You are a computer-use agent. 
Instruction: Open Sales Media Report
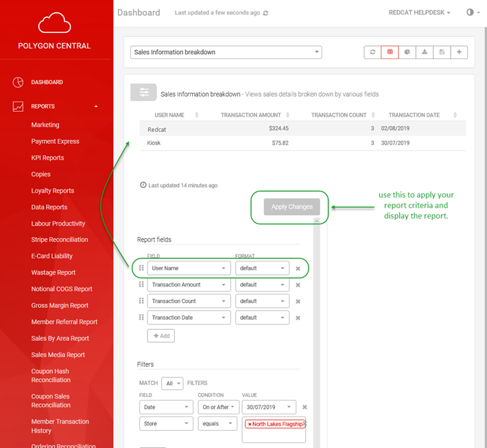click(x=58, y=355)
